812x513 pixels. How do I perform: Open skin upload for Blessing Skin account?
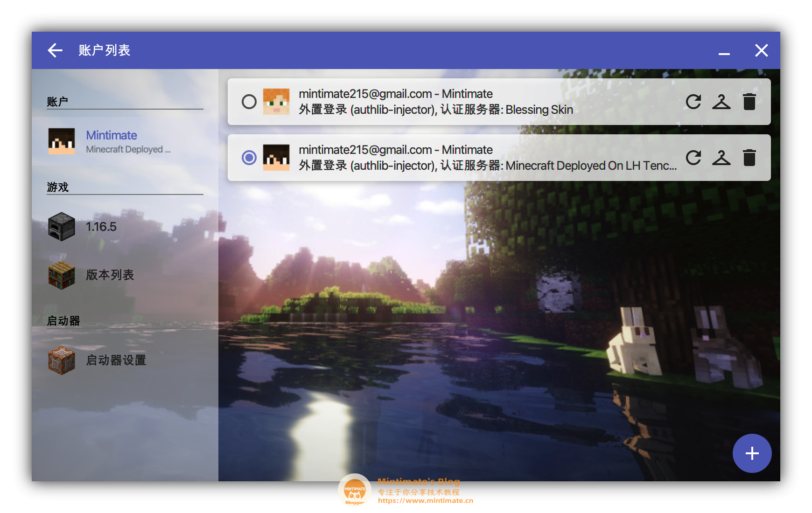click(x=721, y=102)
